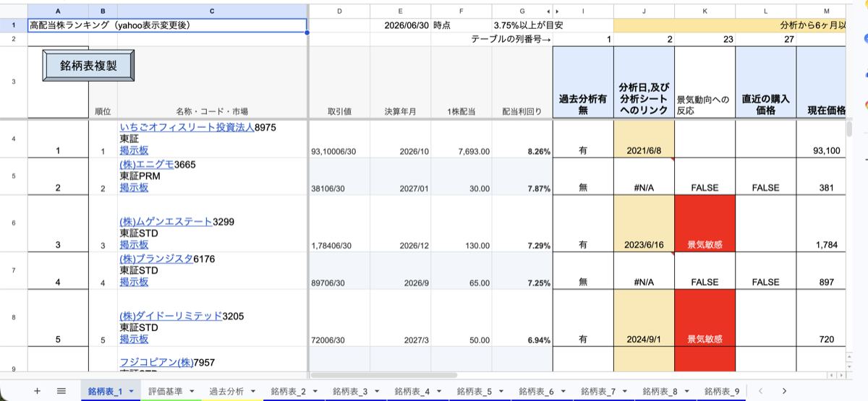Select the 8.26% dividend yield cell

click(x=522, y=138)
